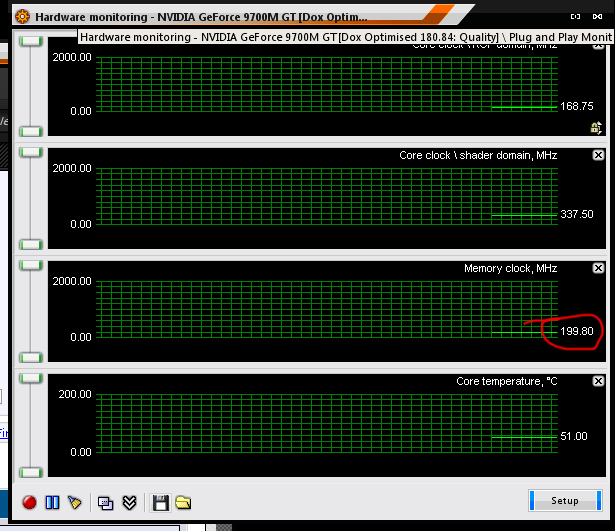615x531 pixels.
Task: Close the Core temperature graph
Action: pos(598,381)
